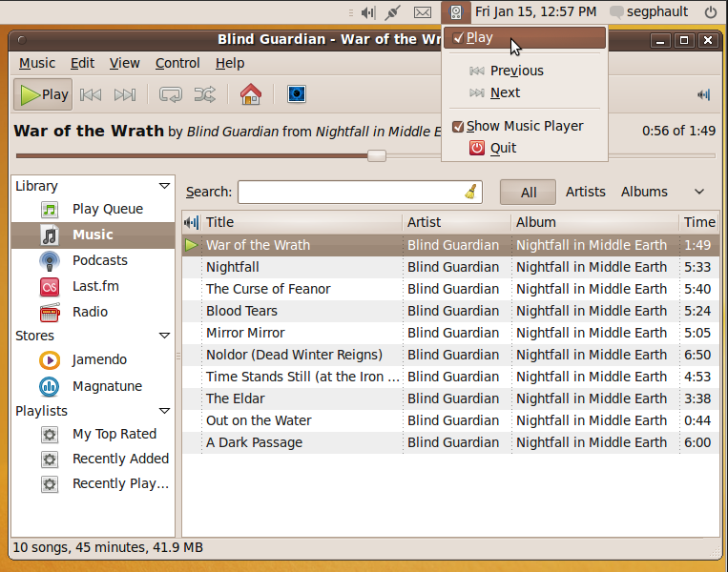Open the segphault user menu
Screen dimensions: 728x572
coord(649,11)
